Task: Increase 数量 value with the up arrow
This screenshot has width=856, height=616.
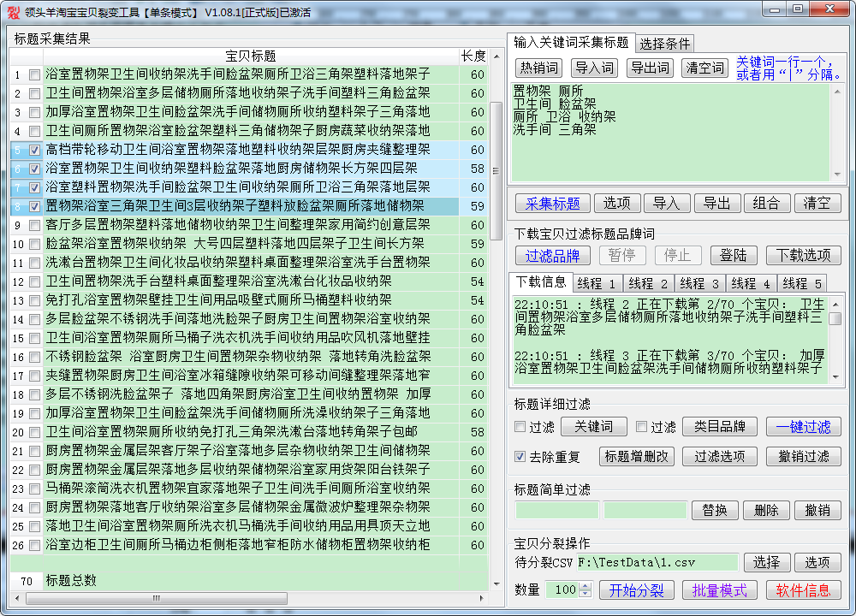Action: tap(586, 586)
